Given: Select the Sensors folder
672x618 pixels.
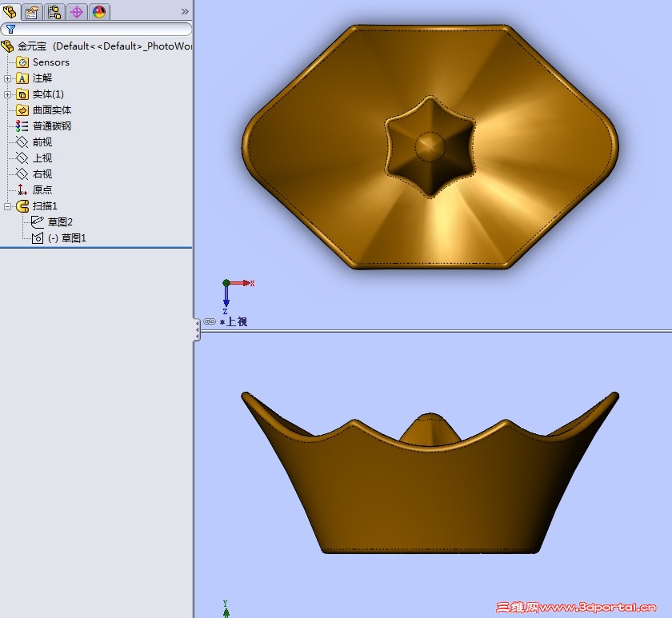Looking at the screenshot, I should coord(50,62).
